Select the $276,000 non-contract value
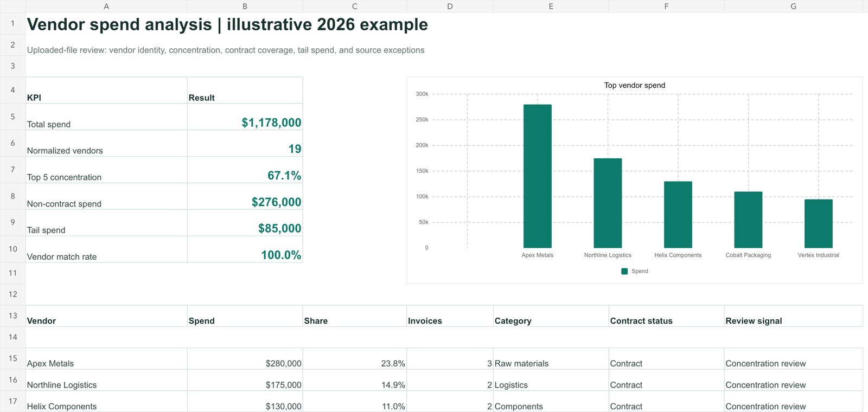The image size is (868, 412). click(245, 196)
